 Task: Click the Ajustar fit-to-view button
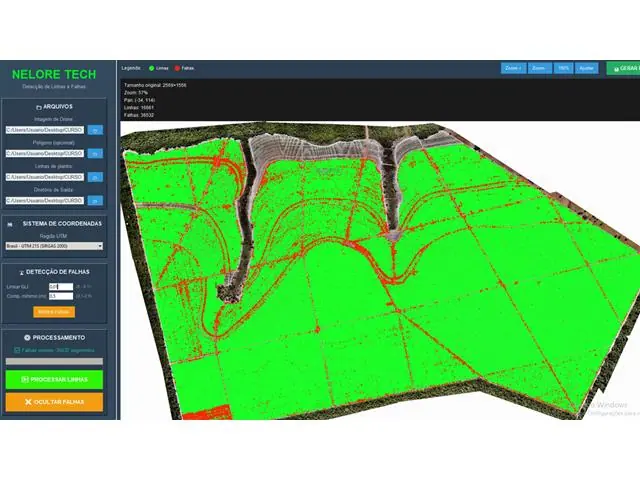tap(587, 68)
